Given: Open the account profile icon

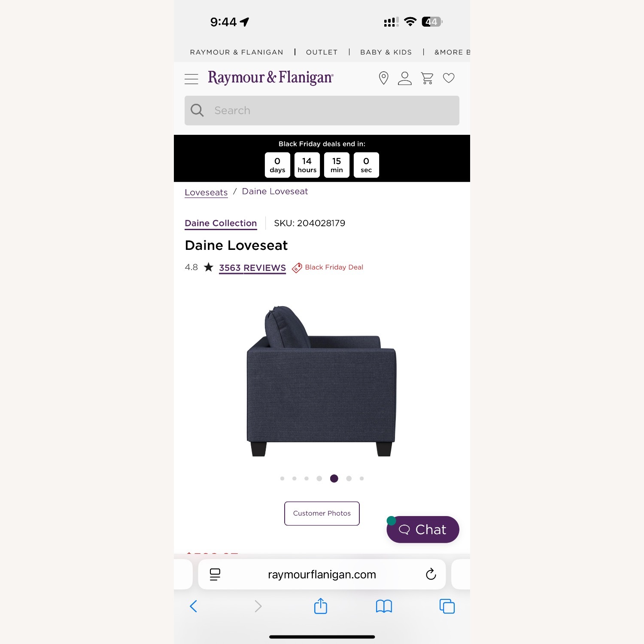Looking at the screenshot, I should click(404, 78).
